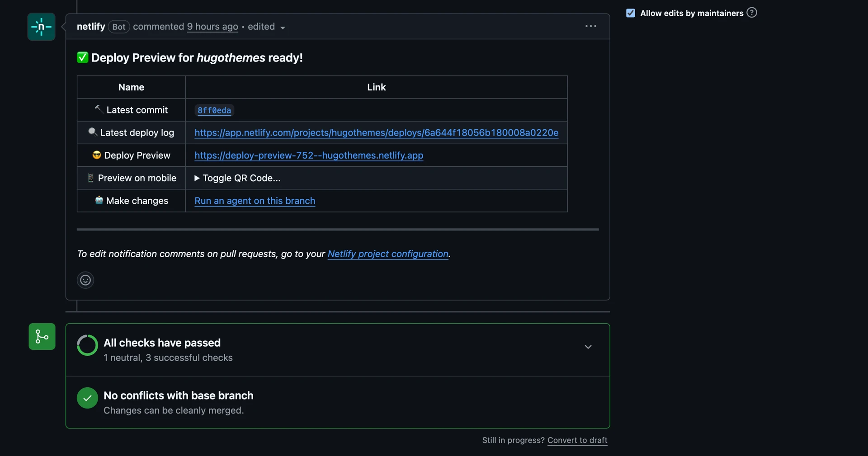Click the Link column header
Viewport: 868px width, 456px height.
[376, 87]
